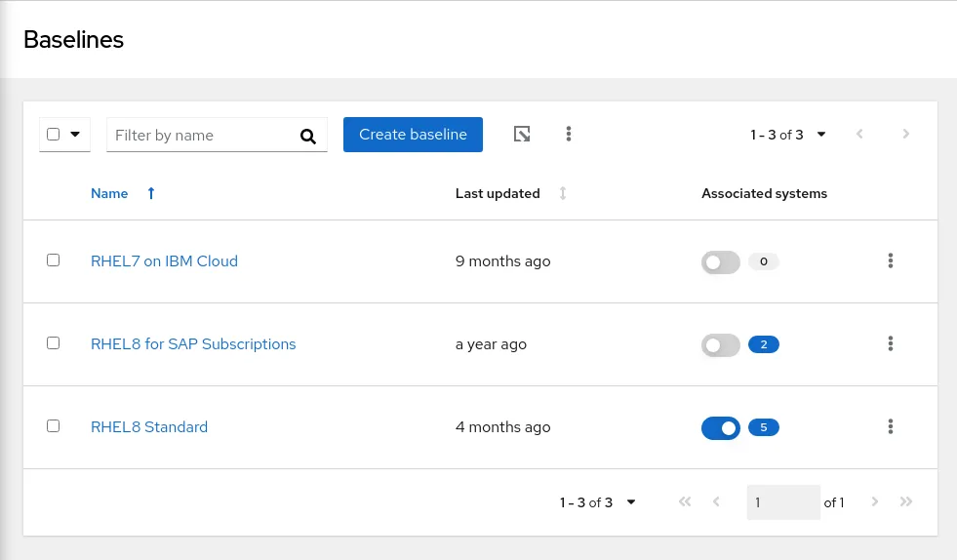The image size is (957, 560).
Task: Expand the bulk select dropdown arrow
Action: [x=75, y=135]
